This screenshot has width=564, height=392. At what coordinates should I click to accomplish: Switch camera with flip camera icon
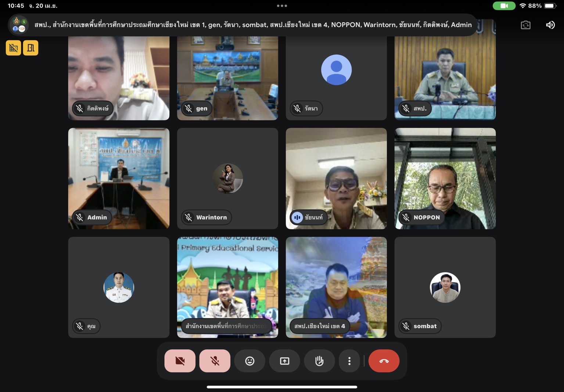(x=525, y=25)
